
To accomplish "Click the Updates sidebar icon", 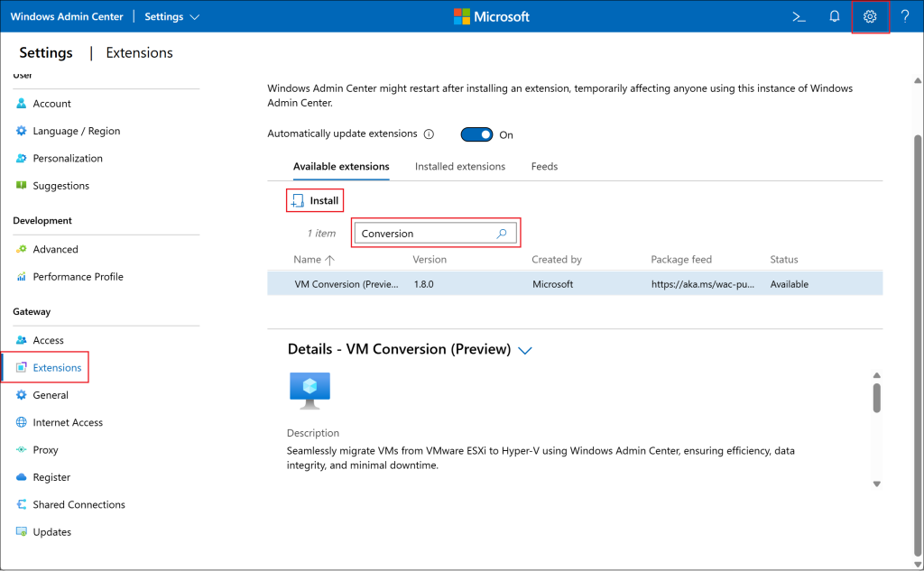I will (x=20, y=531).
